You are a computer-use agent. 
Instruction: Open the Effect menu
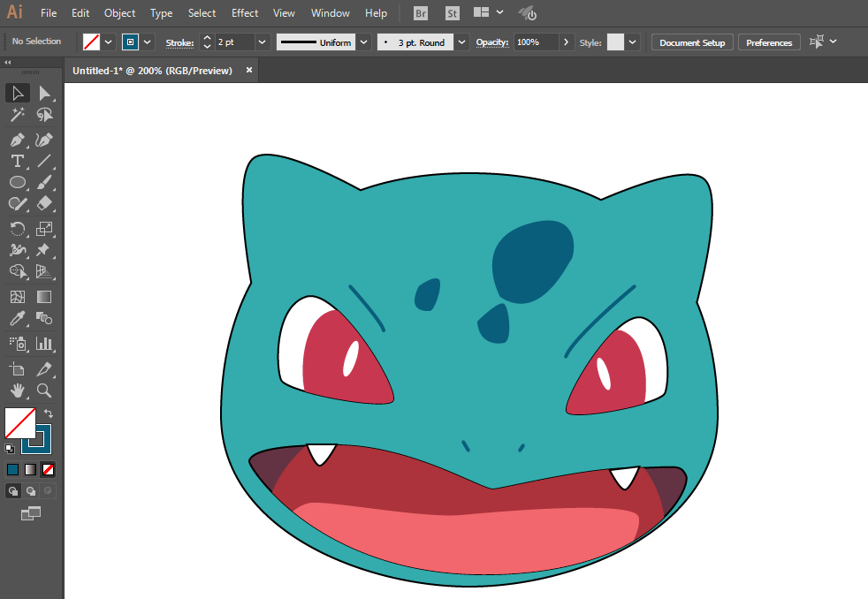coord(245,12)
